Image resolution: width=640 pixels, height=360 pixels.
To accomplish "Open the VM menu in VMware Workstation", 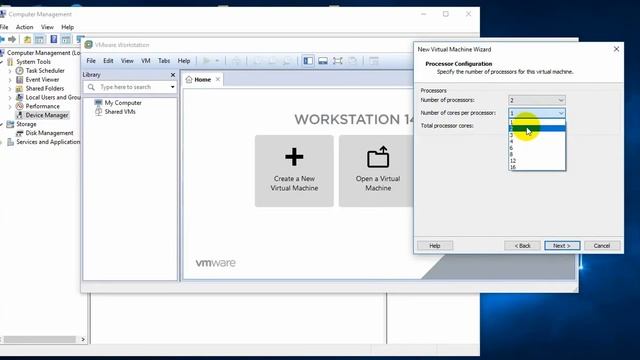I will click(146, 61).
